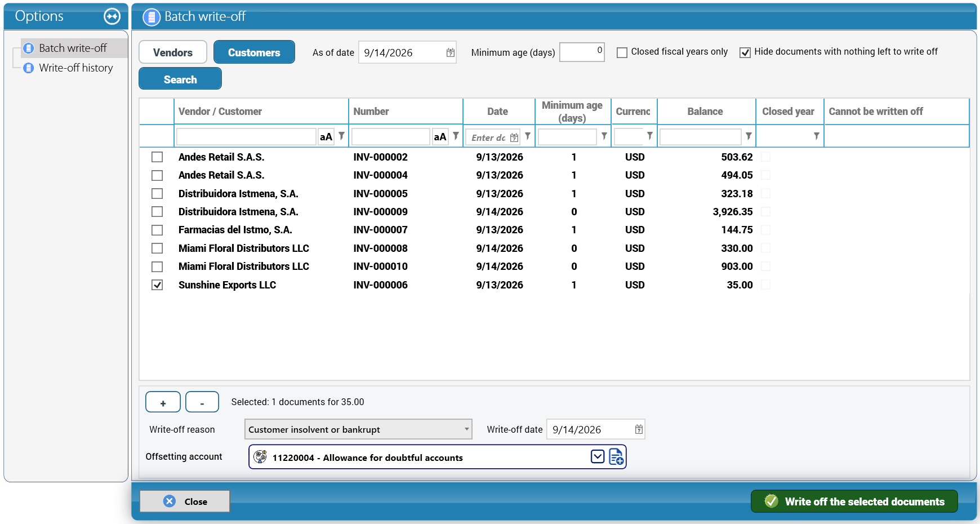
Task: Open the As of date calendar picker
Action: [450, 52]
